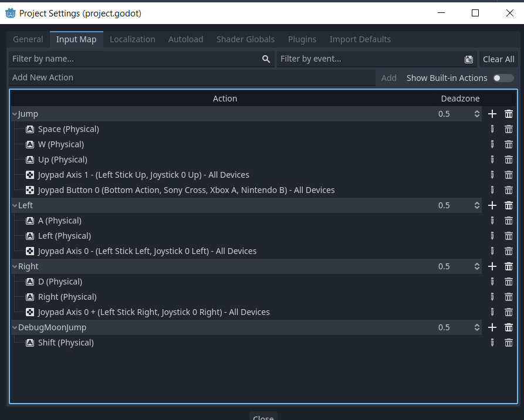Image resolution: width=524 pixels, height=420 pixels.
Task: Select Joypad Axis 0 - Left Stick row
Action: point(246,251)
